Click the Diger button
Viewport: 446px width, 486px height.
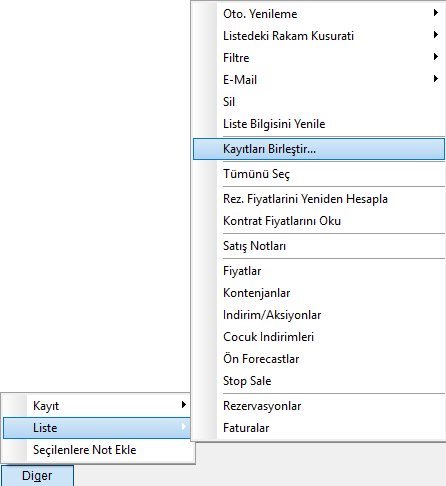click(37, 476)
